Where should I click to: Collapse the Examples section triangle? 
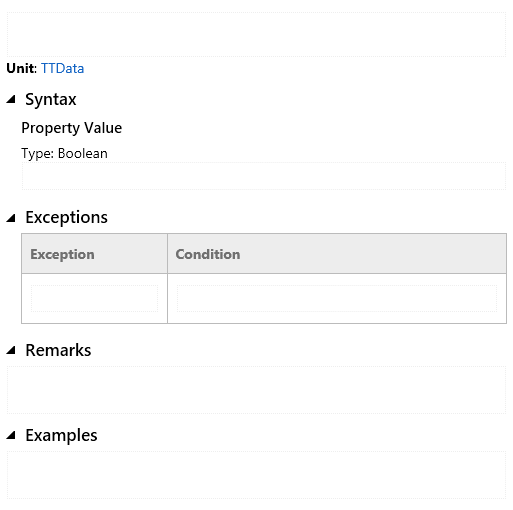pos(11,435)
